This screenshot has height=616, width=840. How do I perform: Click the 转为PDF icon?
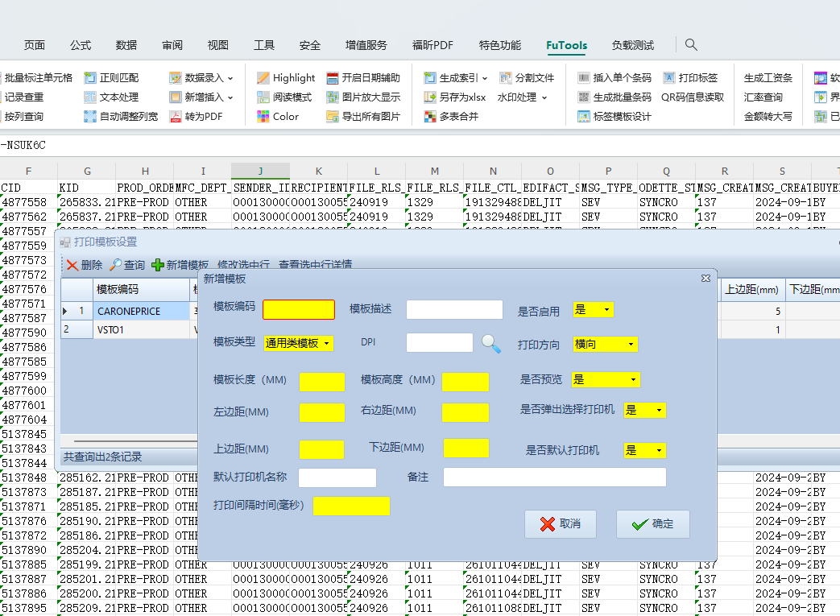pos(176,117)
